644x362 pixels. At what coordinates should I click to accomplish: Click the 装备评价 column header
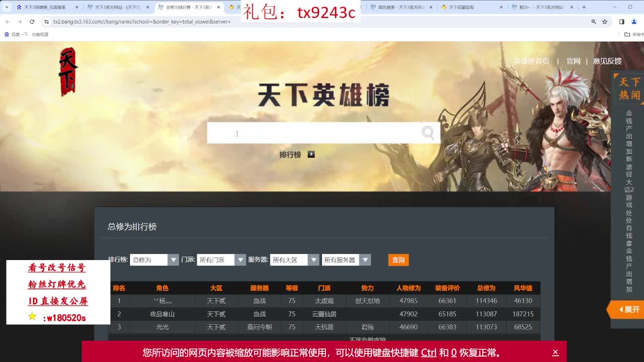pos(447,288)
